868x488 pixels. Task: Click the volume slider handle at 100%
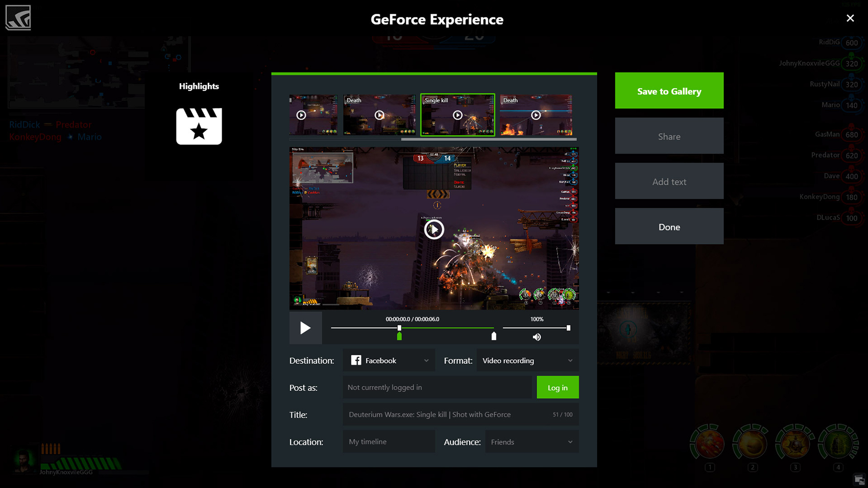(568, 328)
